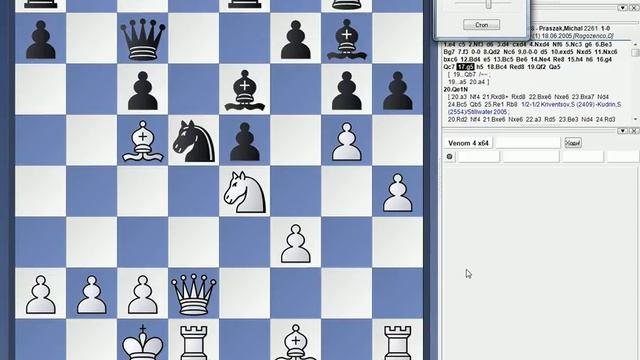
Task: Click the notation scrollbar down arrow
Action: pyautogui.click(x=636, y=119)
